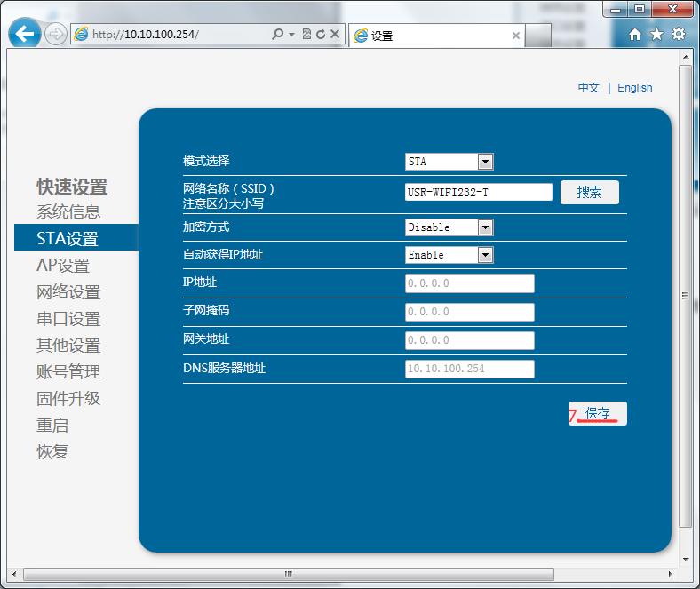
Task: Click the vertical page scrollbar thumb
Action: click(x=684, y=296)
